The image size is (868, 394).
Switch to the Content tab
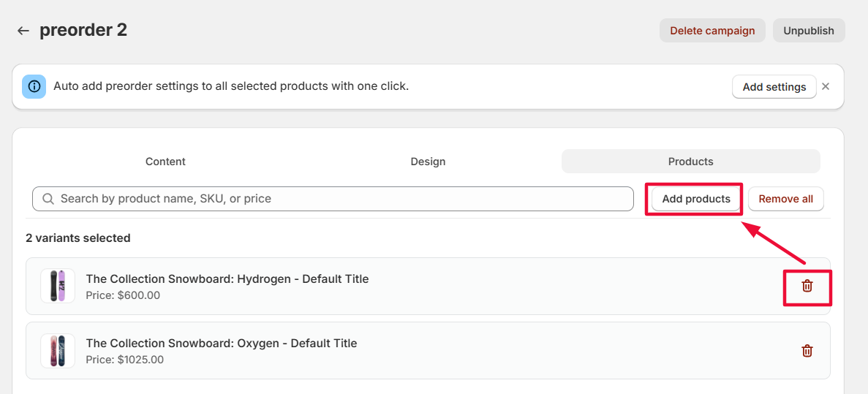coord(165,162)
